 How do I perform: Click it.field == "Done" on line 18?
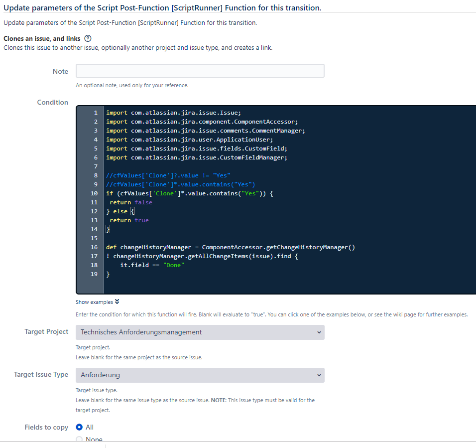152,265
